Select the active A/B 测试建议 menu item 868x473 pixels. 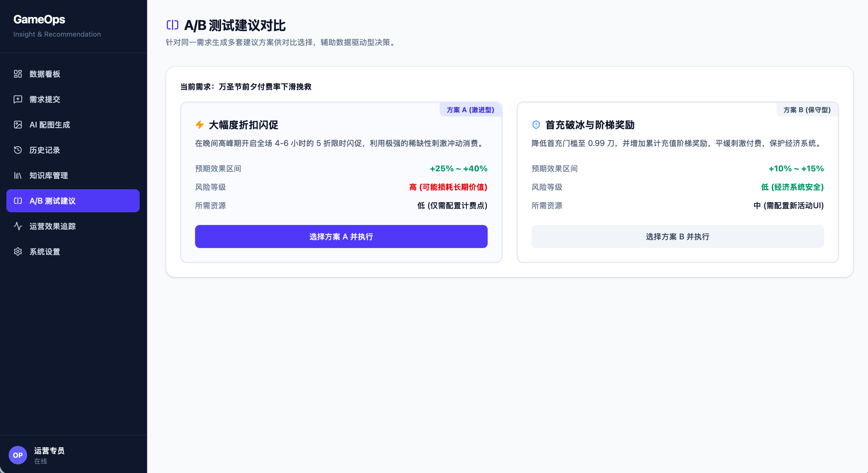(x=73, y=201)
